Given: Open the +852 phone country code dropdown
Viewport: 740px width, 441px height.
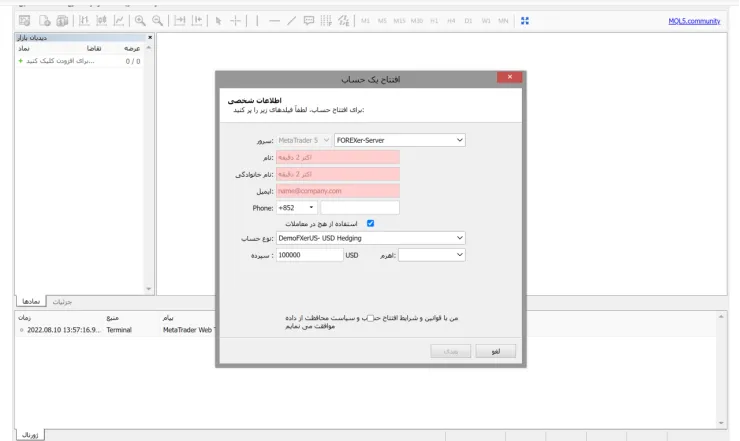Looking at the screenshot, I should [296, 208].
